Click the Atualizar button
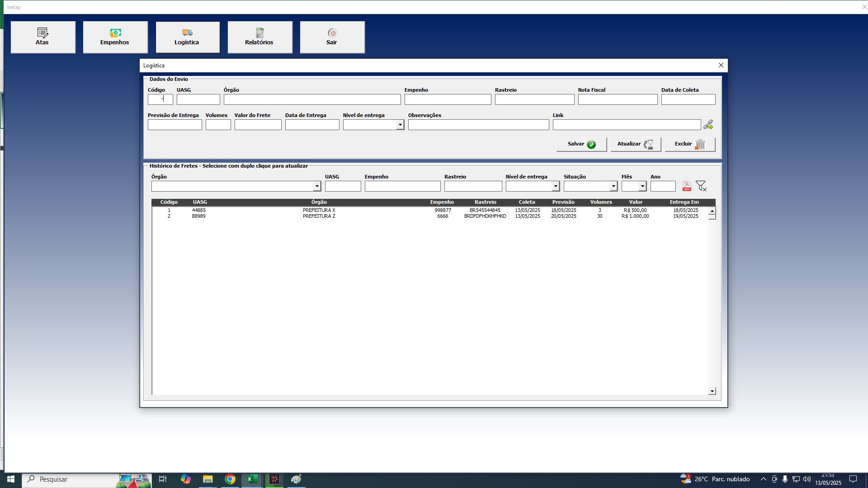Screen dimensions: 868x488 click(636, 144)
